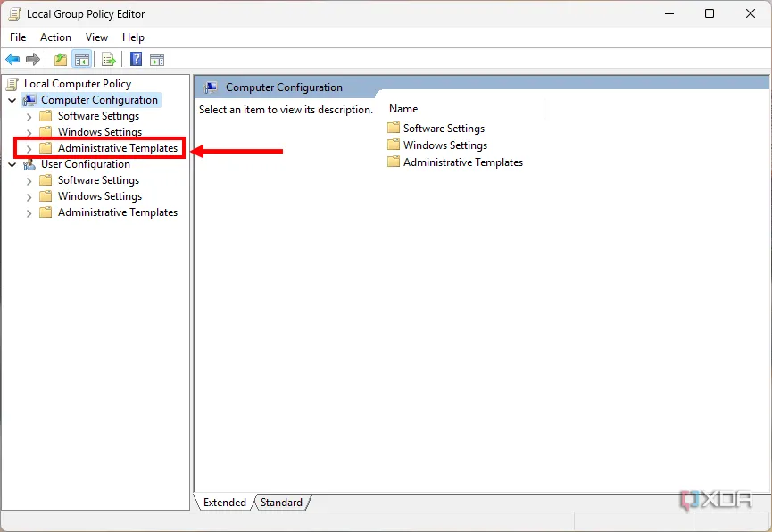Select Windows Settings label under Computer Configuration
Screen dimensions: 772x532
click(100, 131)
